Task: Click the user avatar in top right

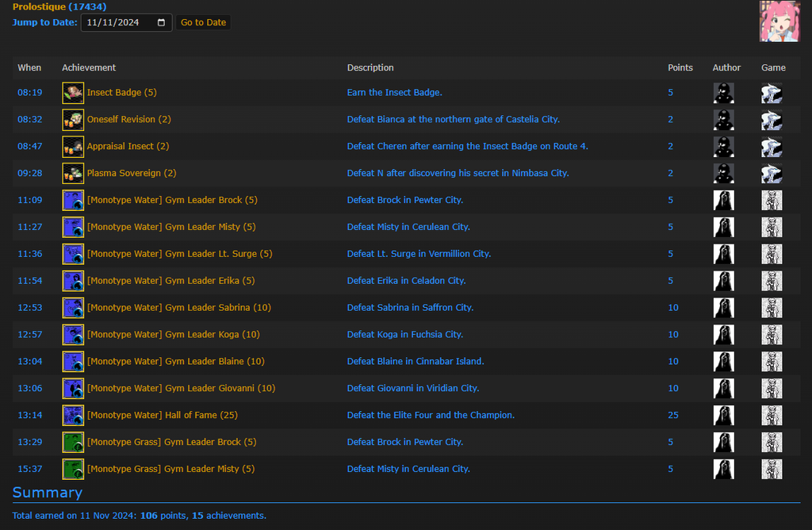Action: (779, 21)
